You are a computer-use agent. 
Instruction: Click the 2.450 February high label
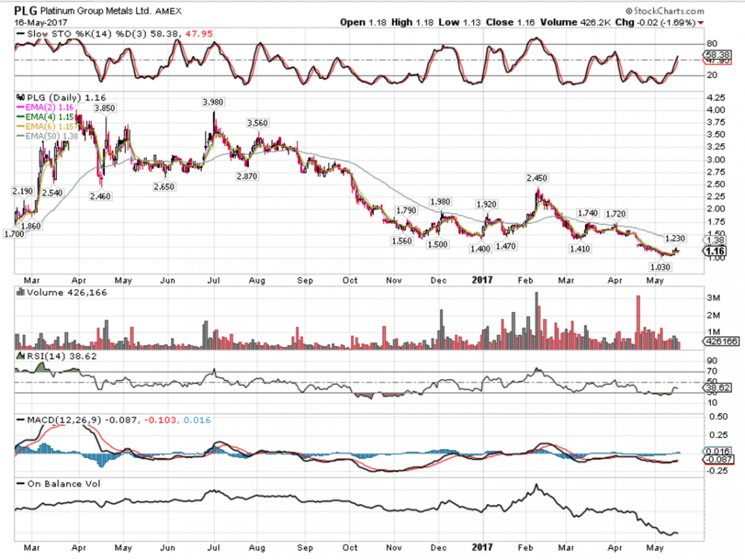coord(537,178)
